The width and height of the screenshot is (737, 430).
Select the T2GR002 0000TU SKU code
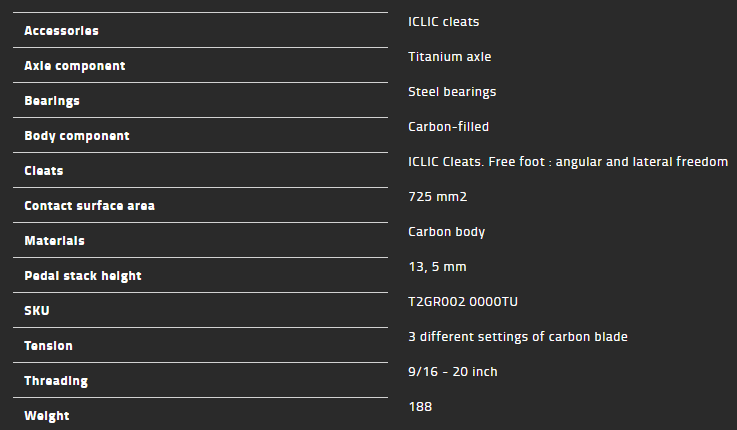(x=462, y=301)
